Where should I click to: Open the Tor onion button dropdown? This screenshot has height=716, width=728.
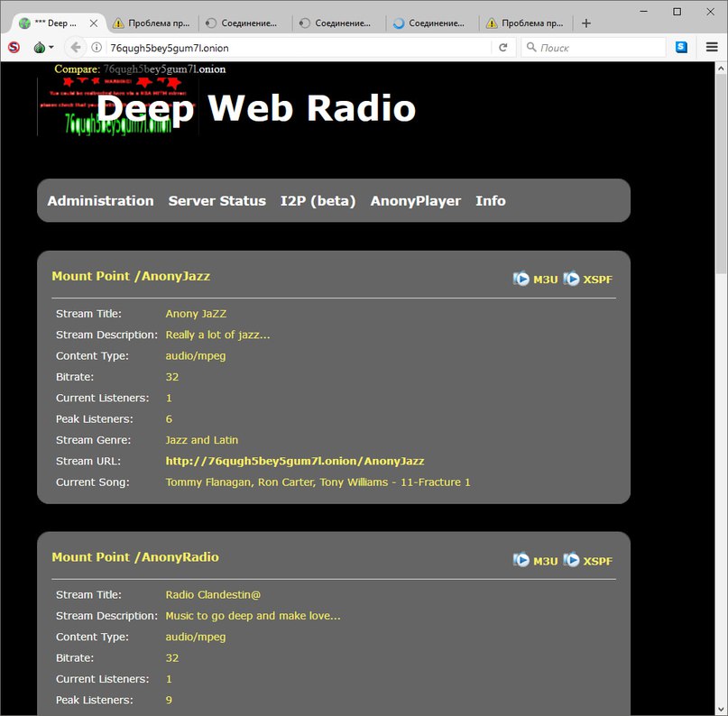[42, 48]
